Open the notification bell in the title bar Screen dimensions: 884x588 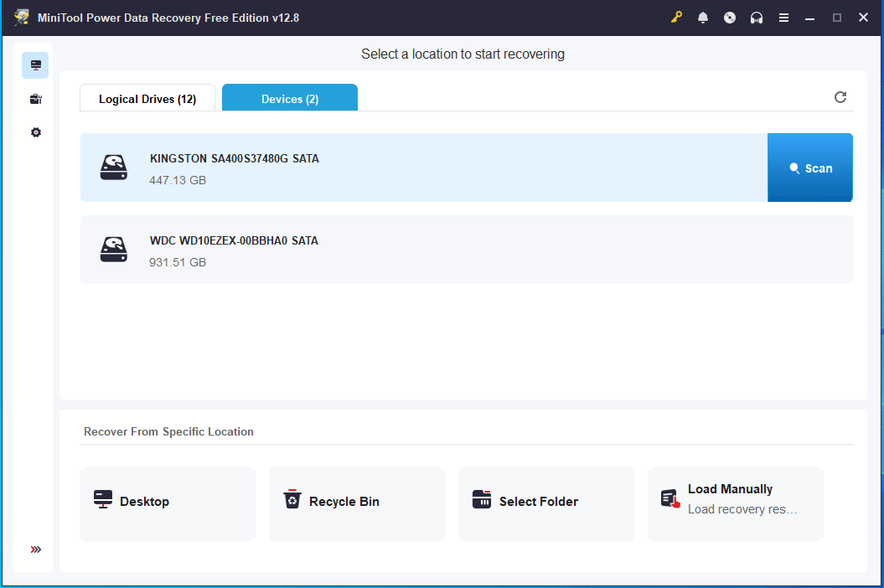pos(703,17)
